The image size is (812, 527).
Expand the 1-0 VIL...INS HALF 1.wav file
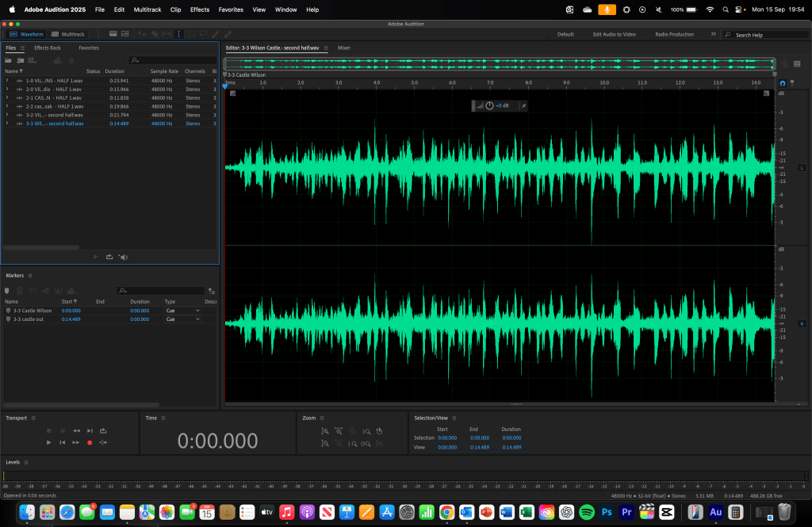[7, 81]
